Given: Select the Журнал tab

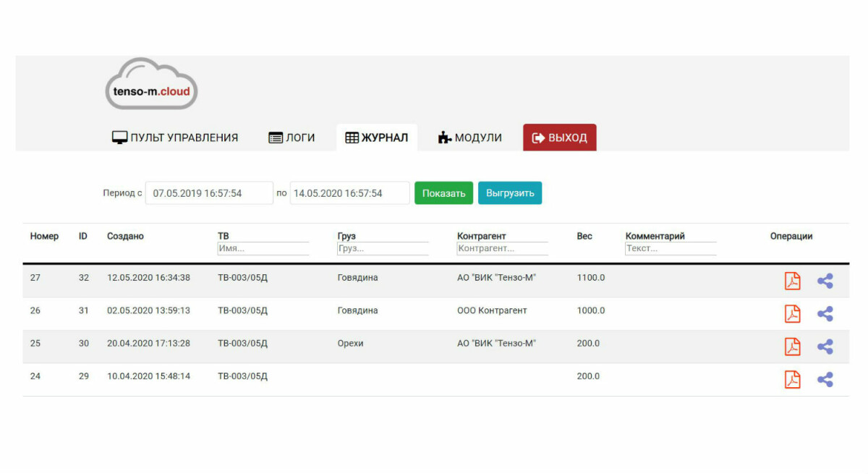Looking at the screenshot, I should tap(377, 137).
